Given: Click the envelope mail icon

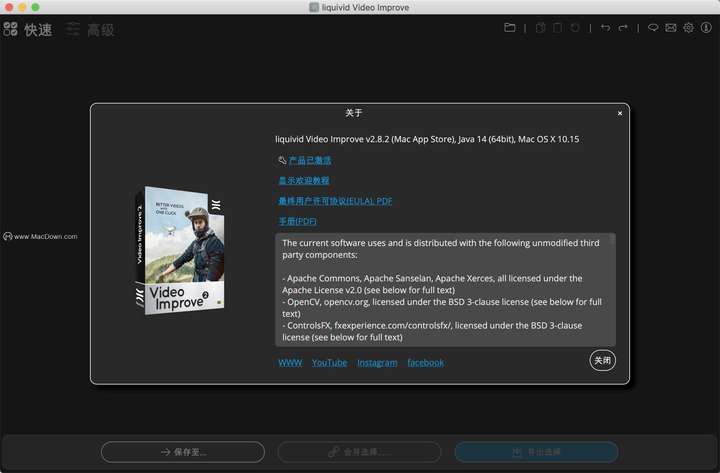Looking at the screenshot, I should pos(671,28).
